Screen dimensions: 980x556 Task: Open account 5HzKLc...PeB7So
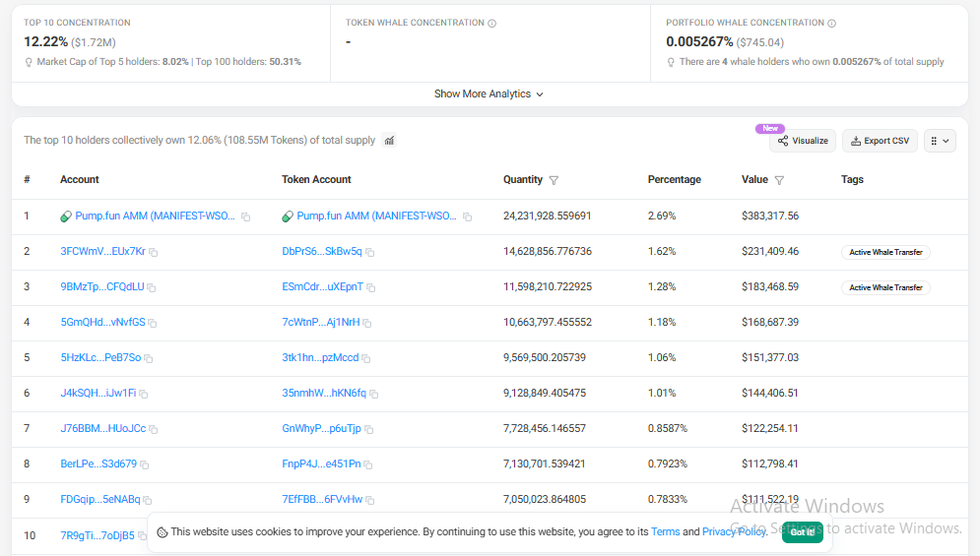point(100,357)
